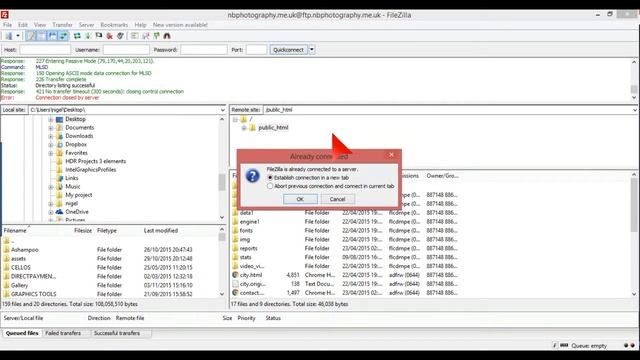Search remote files binoculars icon
The width and height of the screenshot is (640, 360).
pos(167,36)
